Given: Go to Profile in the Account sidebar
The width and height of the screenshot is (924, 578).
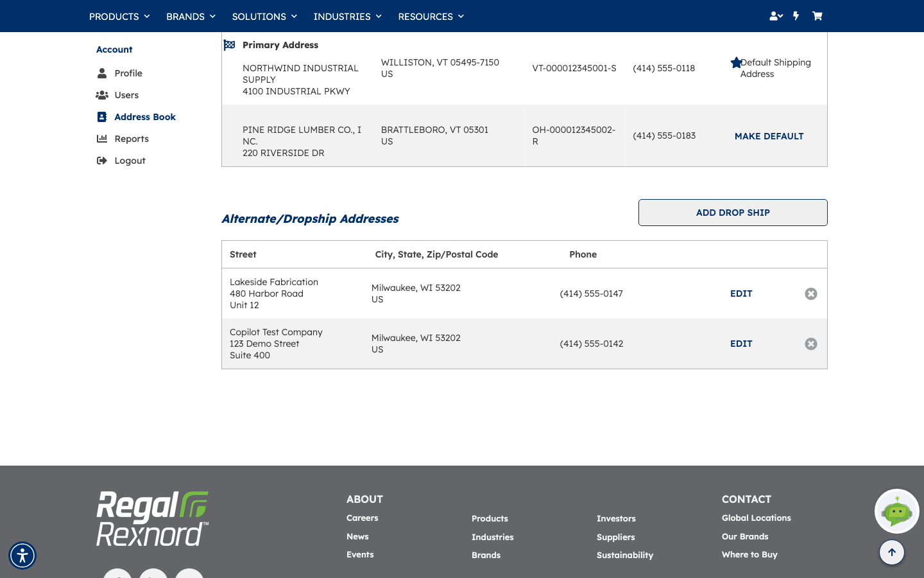Looking at the screenshot, I should pos(128,73).
